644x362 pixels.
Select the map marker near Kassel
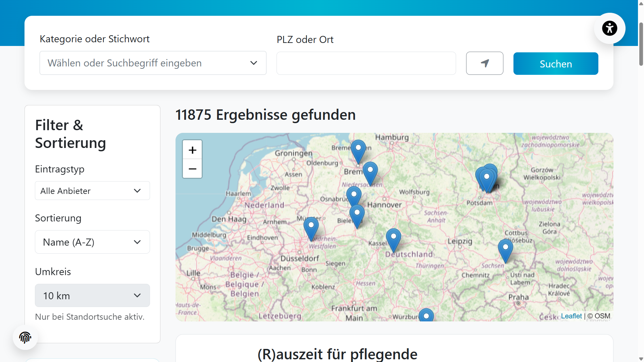pos(393,238)
